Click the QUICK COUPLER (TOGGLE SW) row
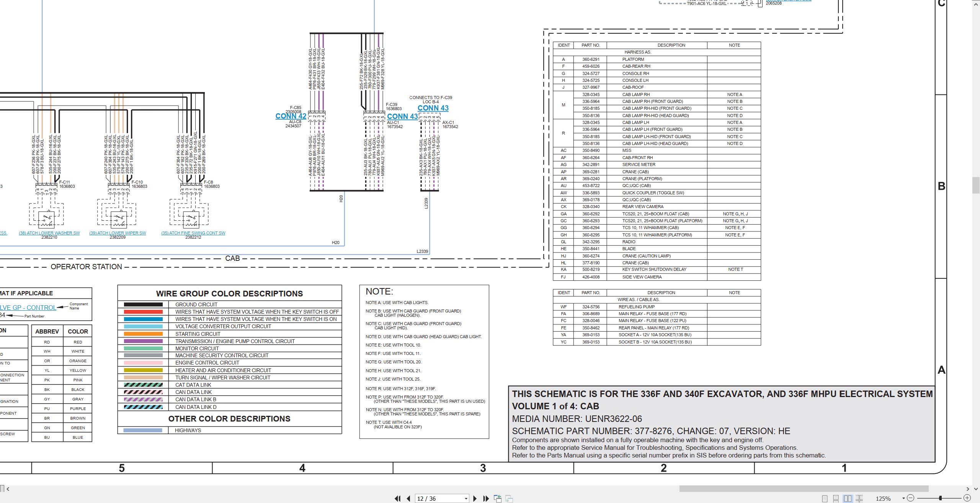Screen dimensions: 980x503 pyautogui.click(x=657, y=193)
